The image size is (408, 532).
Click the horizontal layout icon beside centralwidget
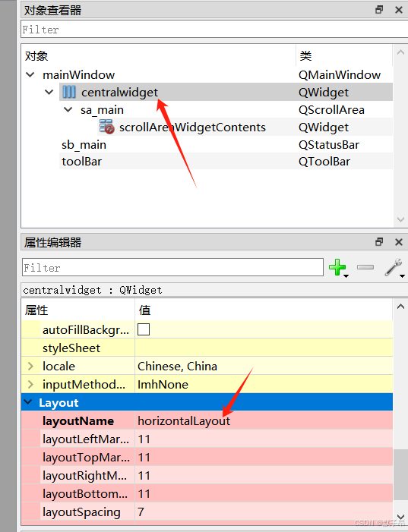click(69, 92)
